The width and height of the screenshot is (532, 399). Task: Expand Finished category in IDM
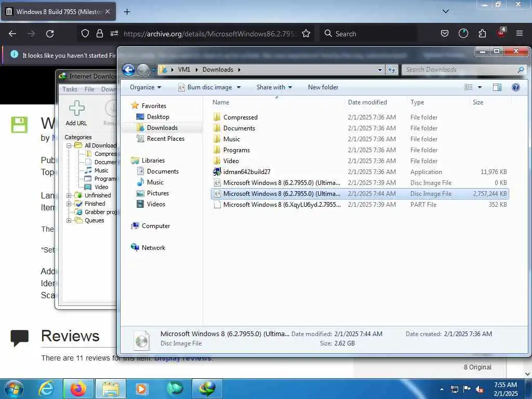pos(69,204)
